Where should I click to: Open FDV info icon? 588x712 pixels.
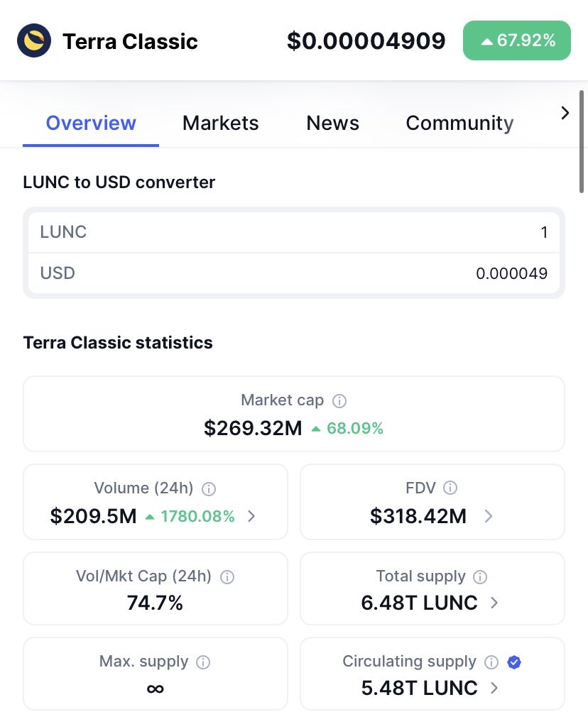pos(450,488)
